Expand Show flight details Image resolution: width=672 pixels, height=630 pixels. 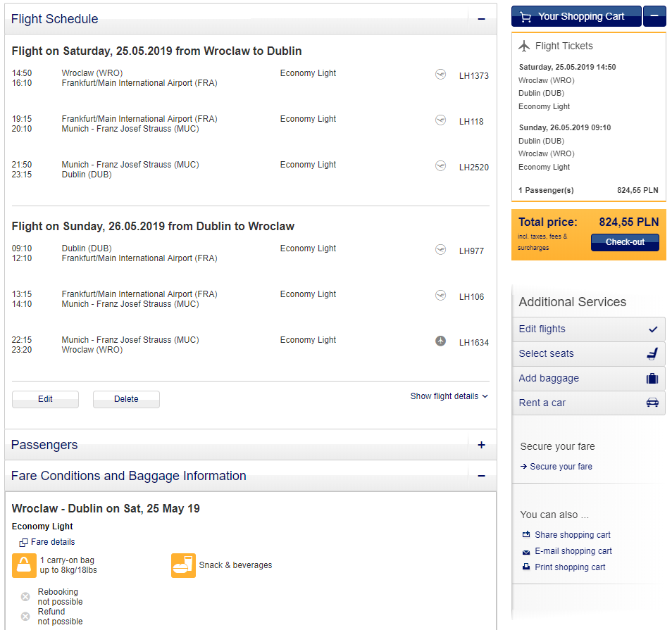coord(449,396)
